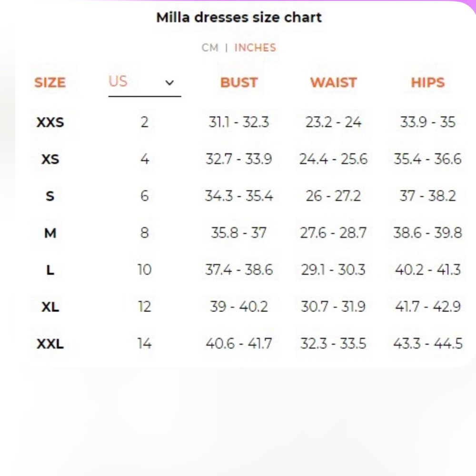Click the BUST column header
The width and height of the screenshot is (476, 476).
point(238,82)
